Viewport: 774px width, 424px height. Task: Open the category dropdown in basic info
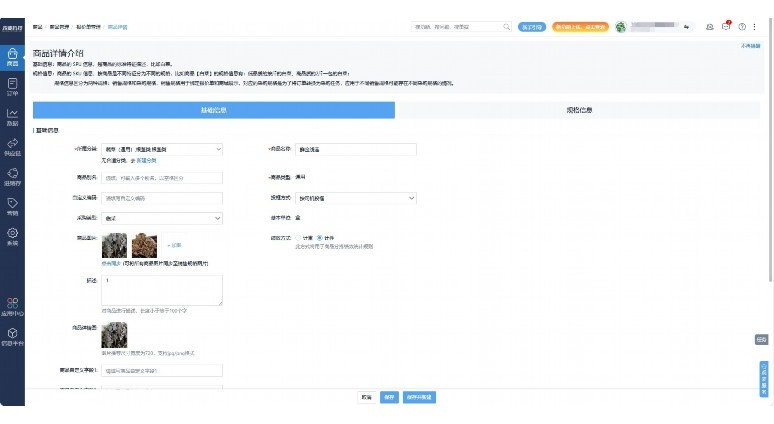[x=162, y=149]
